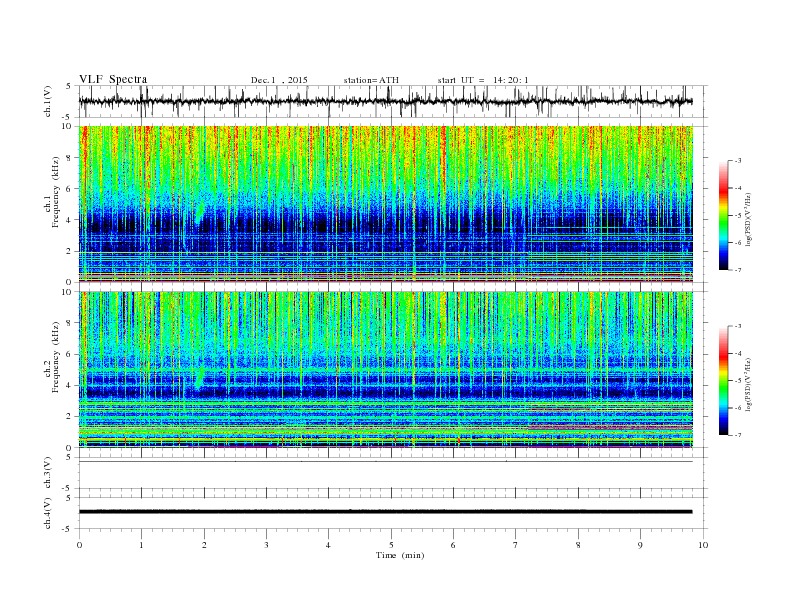Click the time axis tick label '8'
The width and height of the screenshot is (792, 612).
[x=578, y=545]
